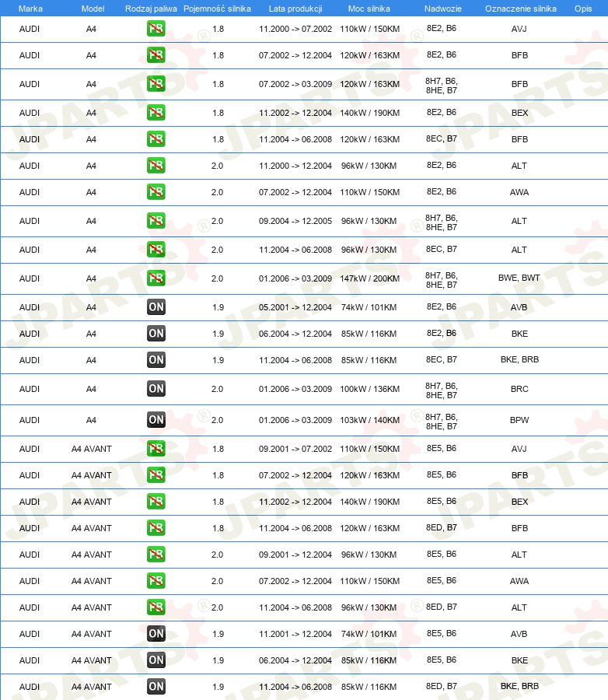Click ON icon in A4 AVANT AVB row
This screenshot has height=700, width=608.
click(155, 633)
